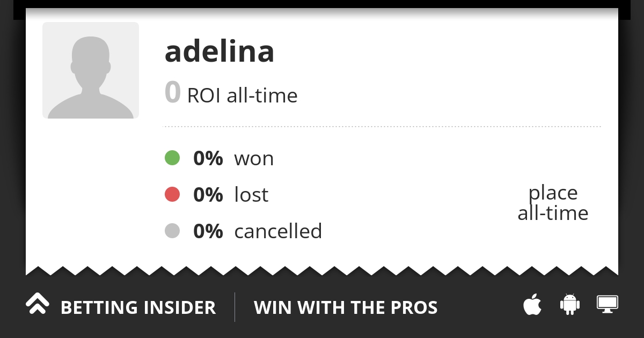Click the WIN WITH THE PROS slogan
Screen dimensions: 644x338
(x=346, y=307)
